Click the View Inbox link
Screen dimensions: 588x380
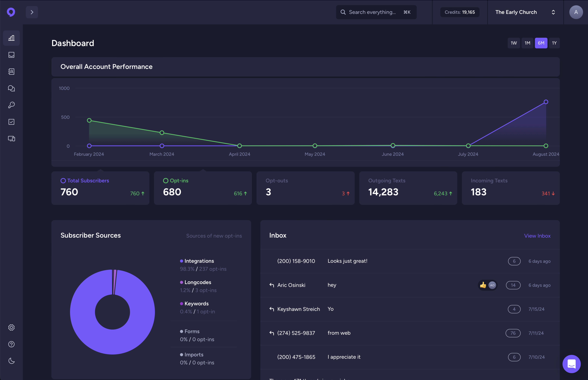(x=537, y=236)
